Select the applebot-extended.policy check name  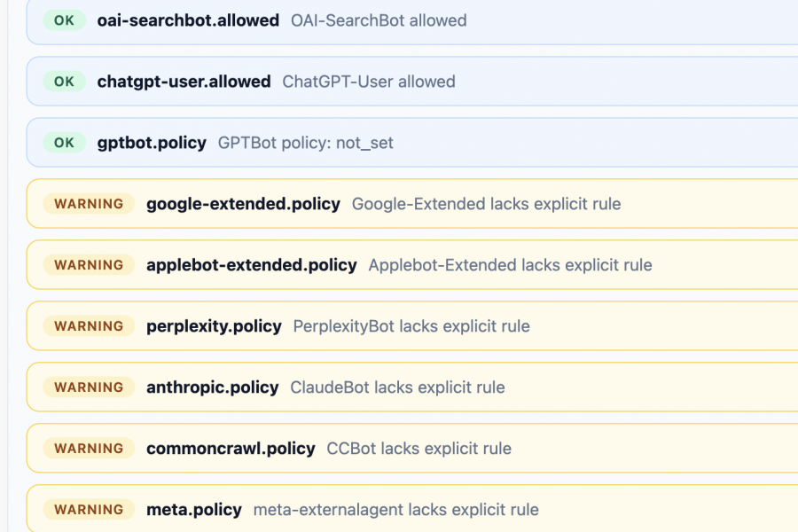pyautogui.click(x=252, y=265)
